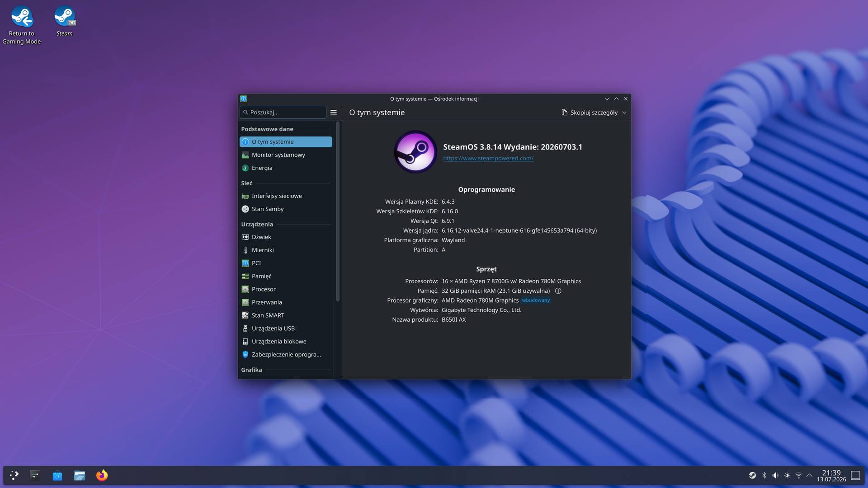Open Return to Gaming Mode desktop shortcut
This screenshot has height=488, width=868.
[x=21, y=25]
